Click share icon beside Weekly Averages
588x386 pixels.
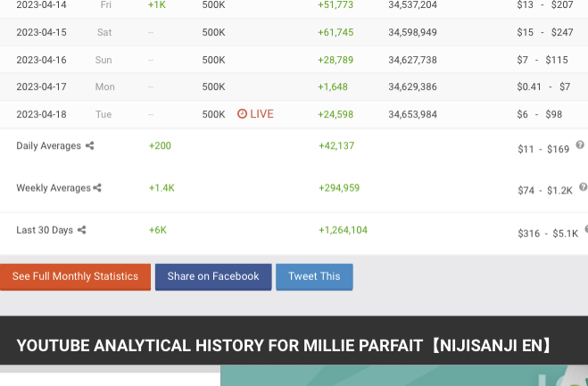97,188
